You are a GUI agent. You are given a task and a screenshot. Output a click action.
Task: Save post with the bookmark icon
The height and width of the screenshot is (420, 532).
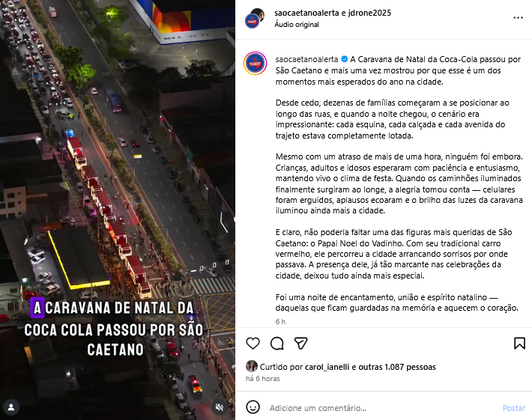point(519,344)
